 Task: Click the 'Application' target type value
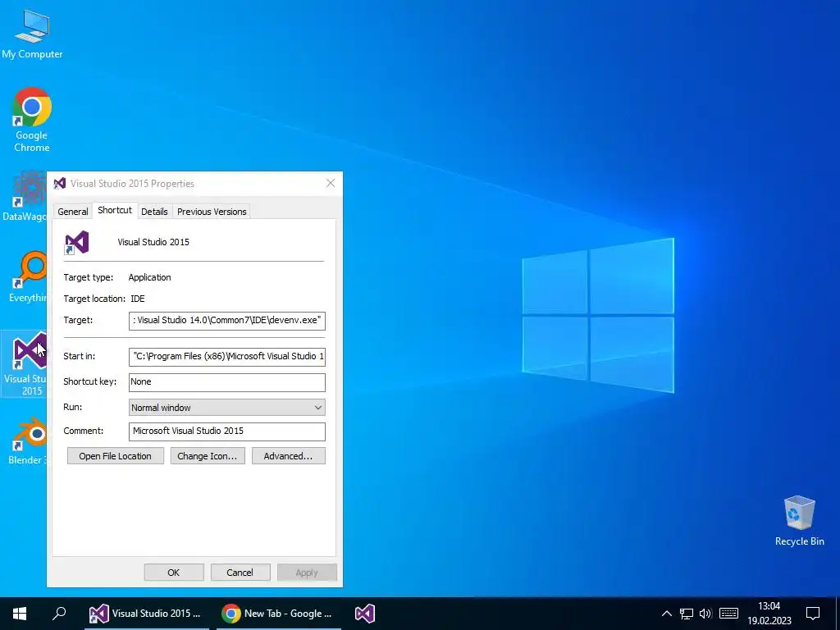pyautogui.click(x=149, y=277)
